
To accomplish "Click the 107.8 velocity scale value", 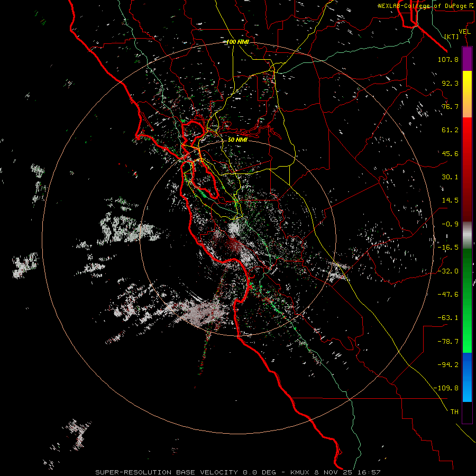I will pyautogui.click(x=448, y=59).
